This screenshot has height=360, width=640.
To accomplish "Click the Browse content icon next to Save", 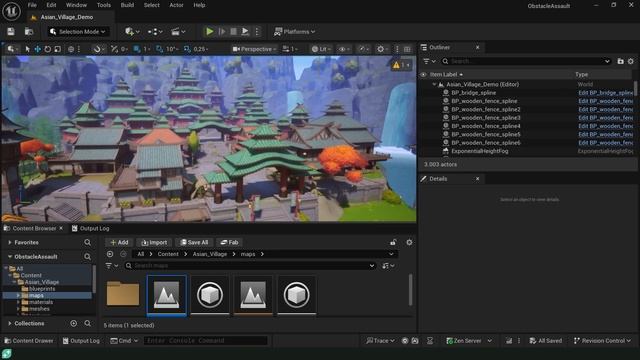I will [x=29, y=31].
